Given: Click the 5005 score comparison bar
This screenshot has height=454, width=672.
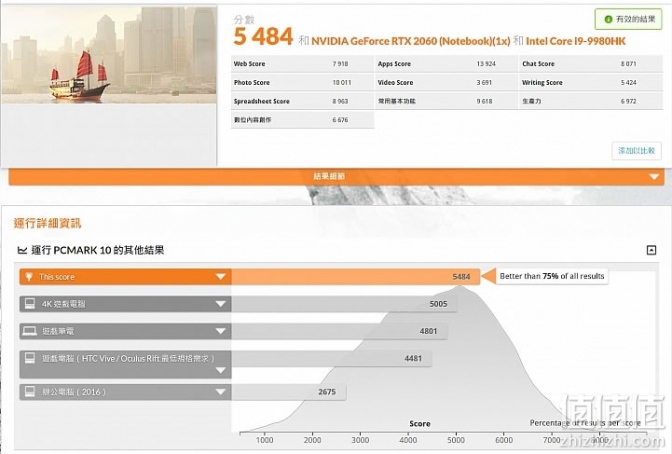Looking at the screenshot, I should [x=344, y=304].
